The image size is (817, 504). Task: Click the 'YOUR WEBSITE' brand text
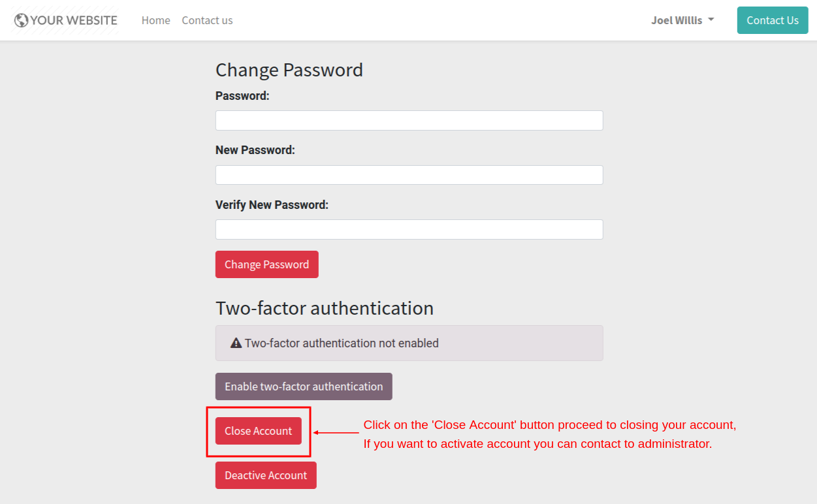74,20
